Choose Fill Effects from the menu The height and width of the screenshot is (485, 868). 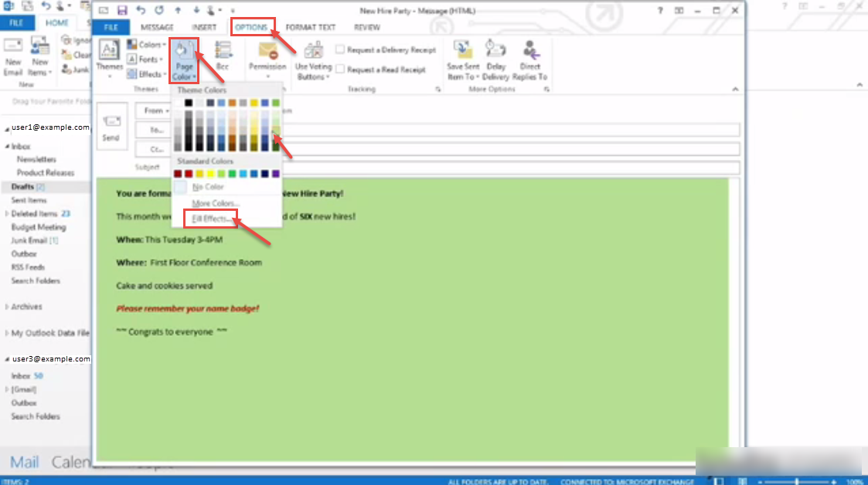(212, 219)
